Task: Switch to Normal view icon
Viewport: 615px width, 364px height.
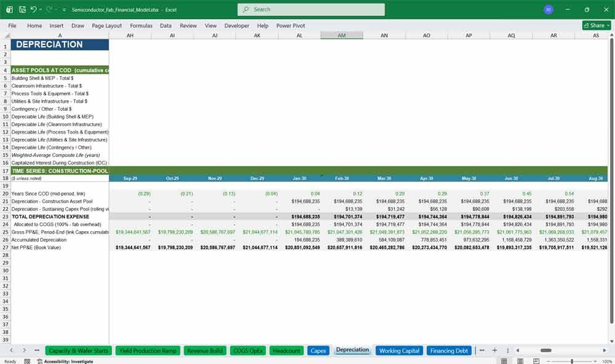Action: (x=504, y=362)
